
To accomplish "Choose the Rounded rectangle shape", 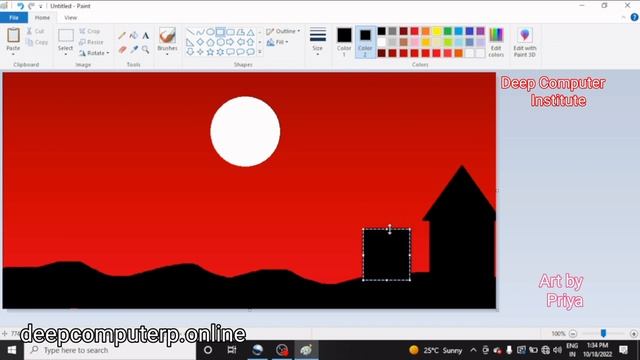I will [x=230, y=32].
